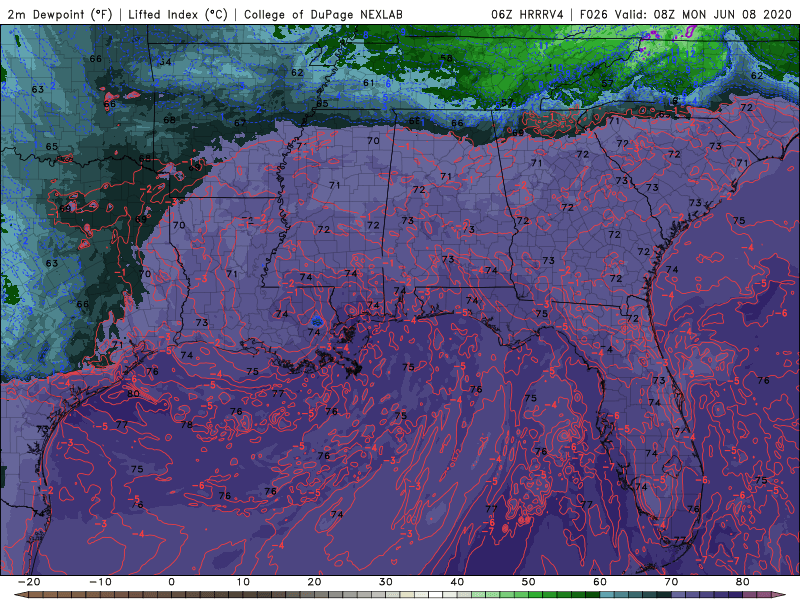Click the 'F026 Valid: 08Z MON JUN 08 2020' text
This screenshot has height=600, width=800.
pyautogui.click(x=686, y=14)
